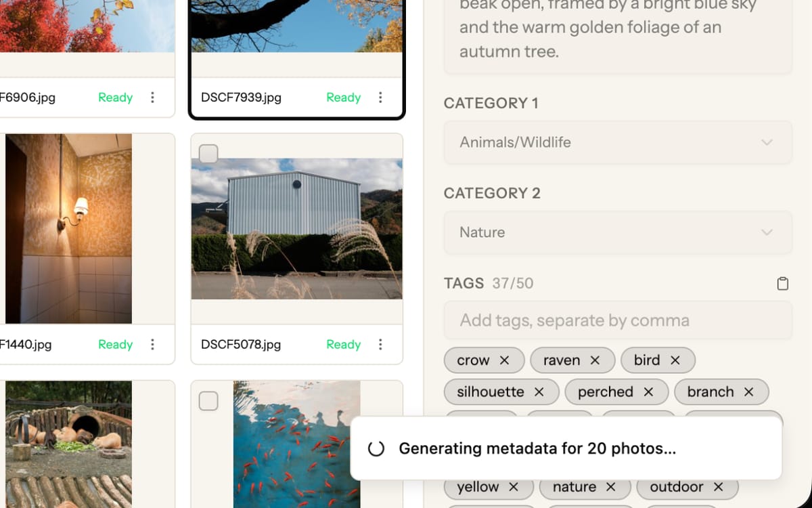Open the three-dot menu for F6906.jpg

152,98
